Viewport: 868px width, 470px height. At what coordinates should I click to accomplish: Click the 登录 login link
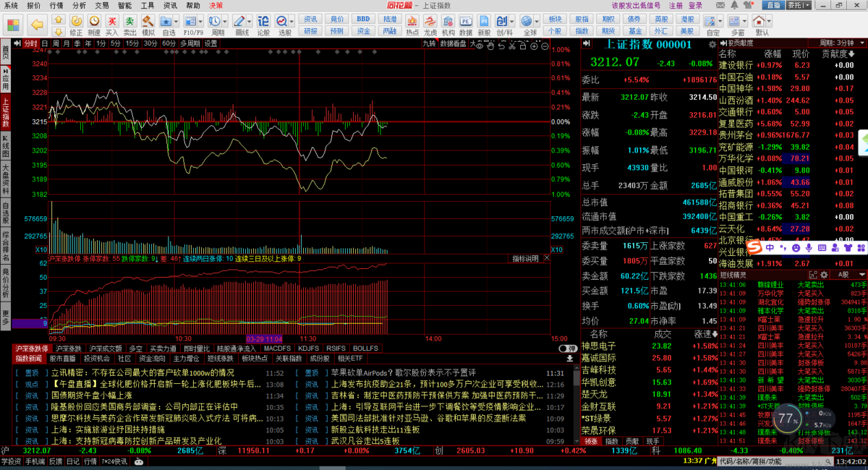695,5
